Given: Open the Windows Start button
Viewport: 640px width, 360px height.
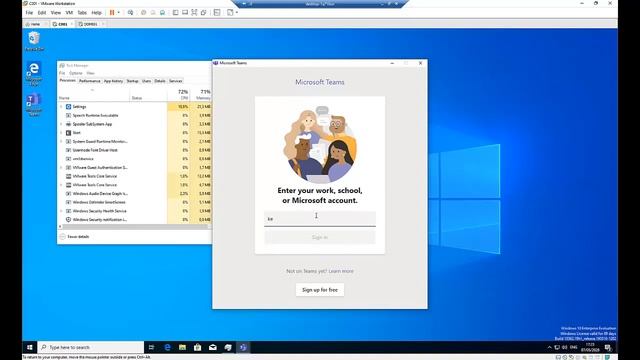Looking at the screenshot, I should [30, 347].
